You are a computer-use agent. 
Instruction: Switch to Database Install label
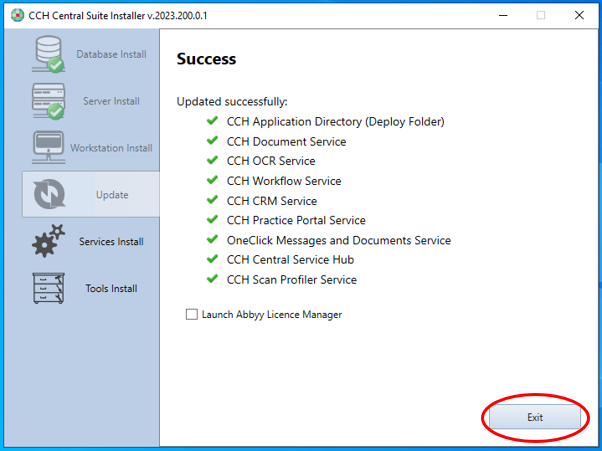(x=111, y=55)
